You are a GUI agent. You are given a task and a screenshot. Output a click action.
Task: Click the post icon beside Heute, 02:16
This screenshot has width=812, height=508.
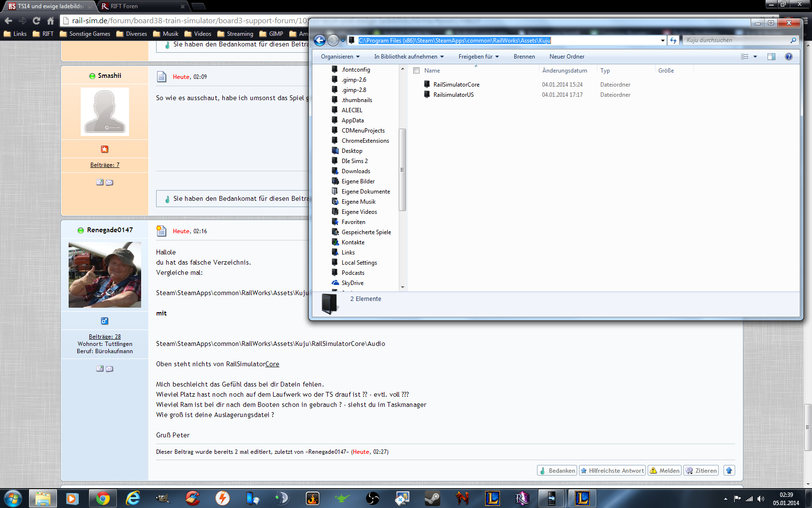[x=161, y=231]
